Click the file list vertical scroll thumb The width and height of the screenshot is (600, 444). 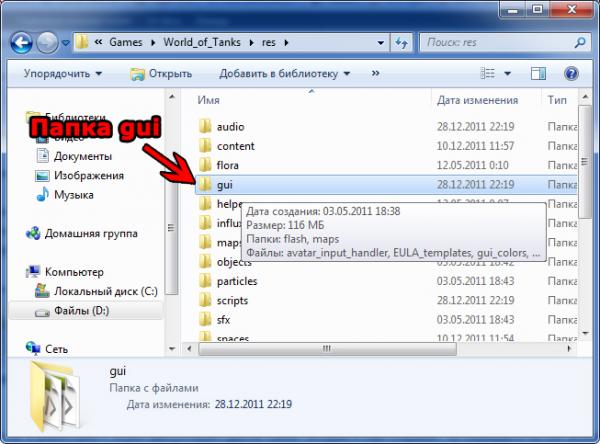(585, 162)
